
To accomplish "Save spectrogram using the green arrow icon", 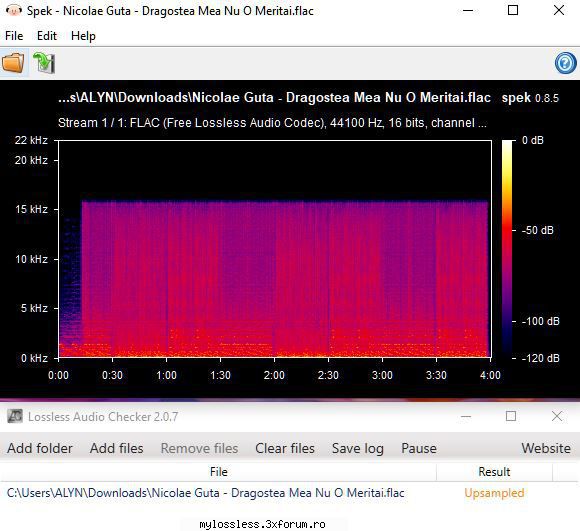I will (x=44, y=62).
